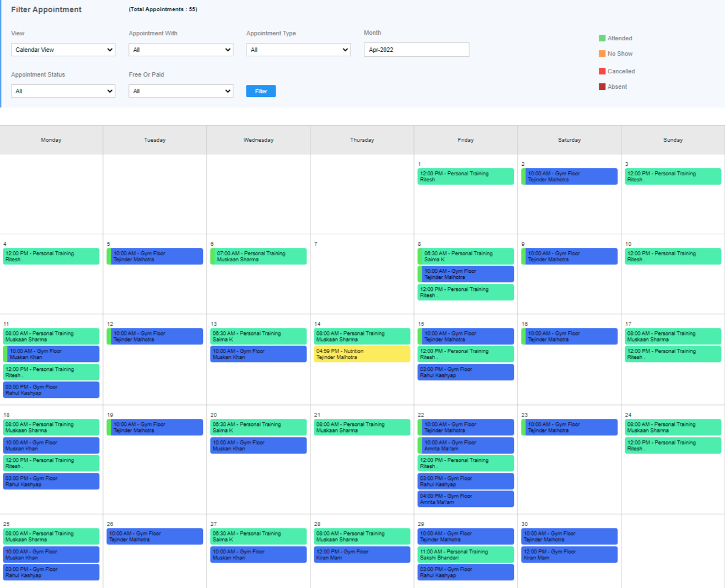Select day number 7 cell
Image resolution: width=725 pixels, height=588 pixels.
(362, 274)
